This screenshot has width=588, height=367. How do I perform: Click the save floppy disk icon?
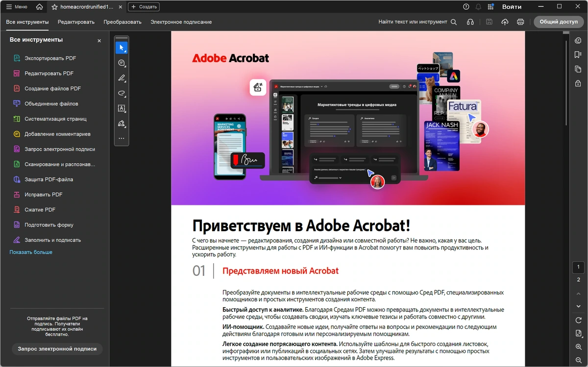click(489, 22)
